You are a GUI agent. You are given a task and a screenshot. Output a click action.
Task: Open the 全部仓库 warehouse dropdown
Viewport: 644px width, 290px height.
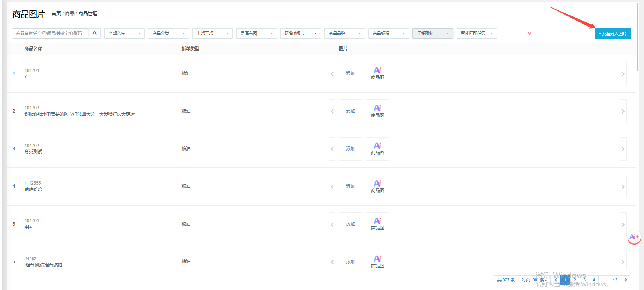click(x=124, y=33)
